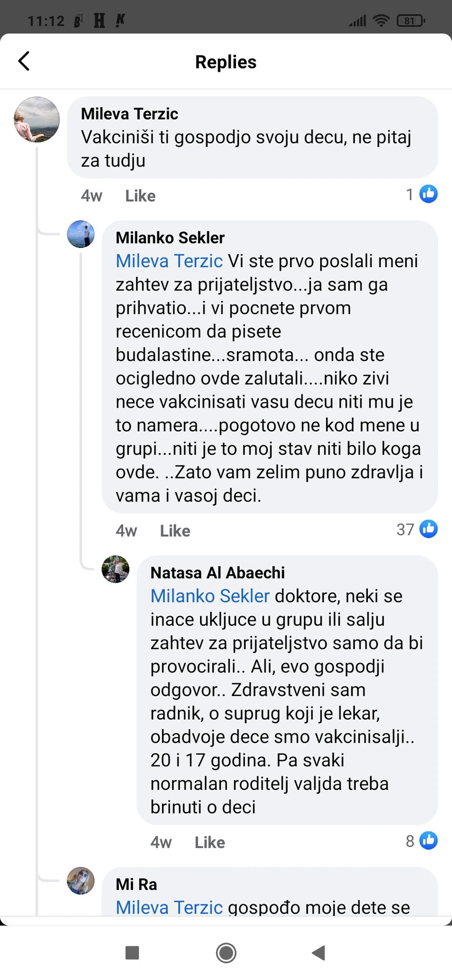Click the thumbs-up reaction on Mileva's comment
452x980 pixels.
(x=427, y=194)
